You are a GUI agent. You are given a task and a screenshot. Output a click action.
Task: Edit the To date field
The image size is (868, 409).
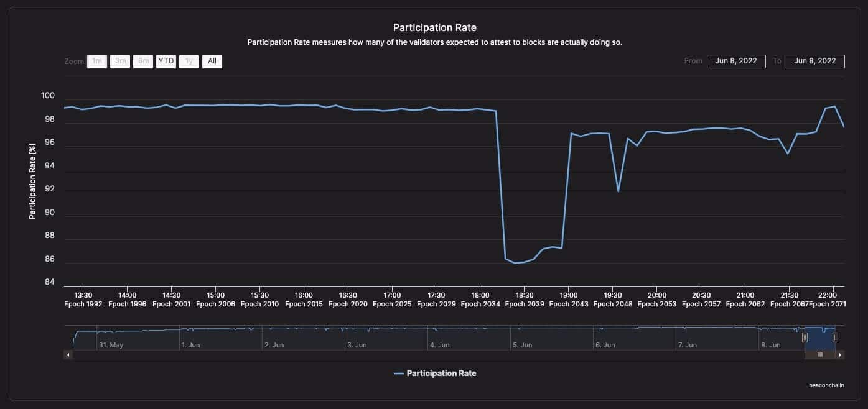coord(815,61)
